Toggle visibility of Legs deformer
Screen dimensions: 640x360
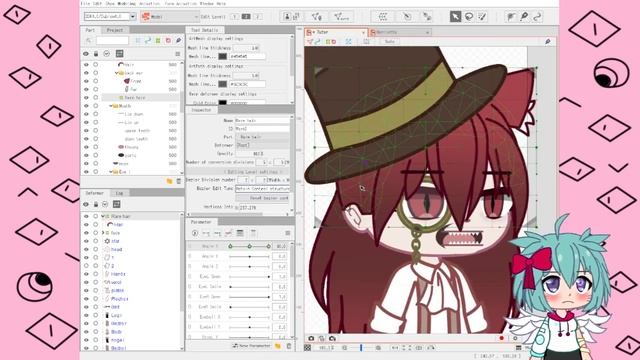(86, 315)
